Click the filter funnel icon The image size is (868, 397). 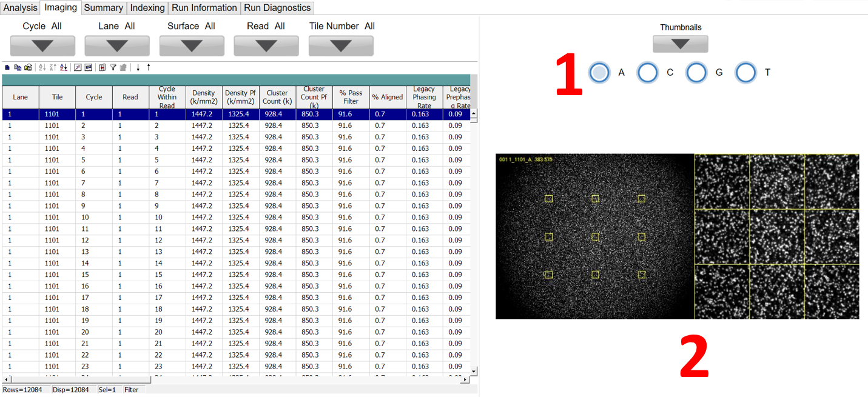click(x=113, y=67)
